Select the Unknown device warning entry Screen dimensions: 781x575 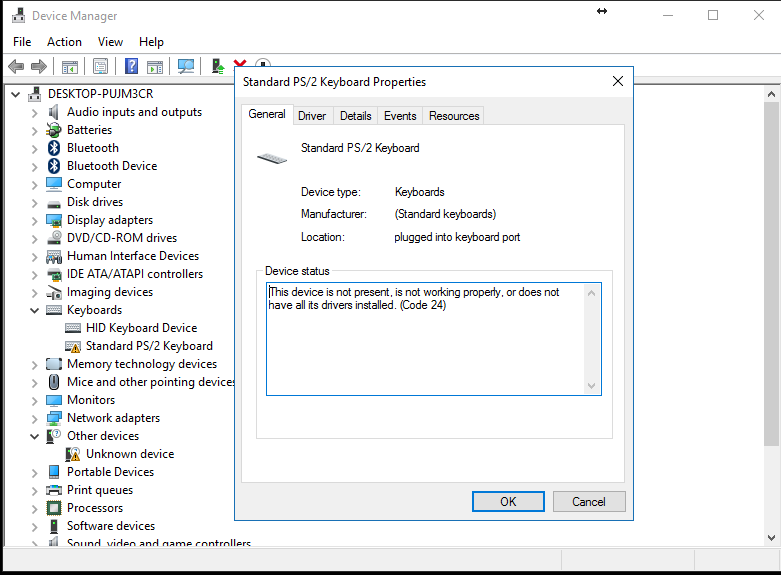point(129,454)
